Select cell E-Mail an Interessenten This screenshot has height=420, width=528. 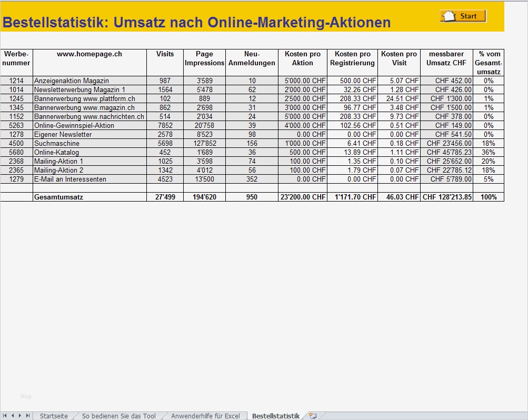[89, 179]
